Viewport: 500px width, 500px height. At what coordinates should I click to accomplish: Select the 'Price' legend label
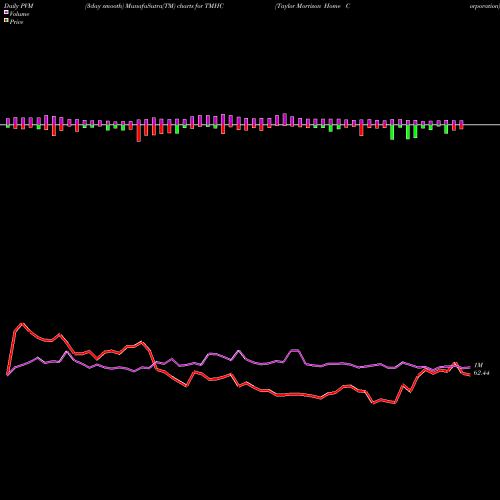16,22
